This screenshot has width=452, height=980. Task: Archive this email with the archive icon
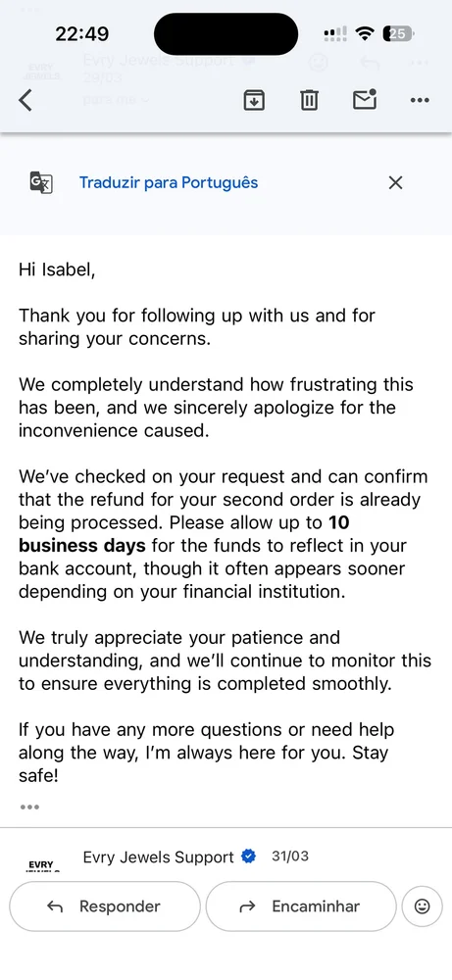(254, 100)
